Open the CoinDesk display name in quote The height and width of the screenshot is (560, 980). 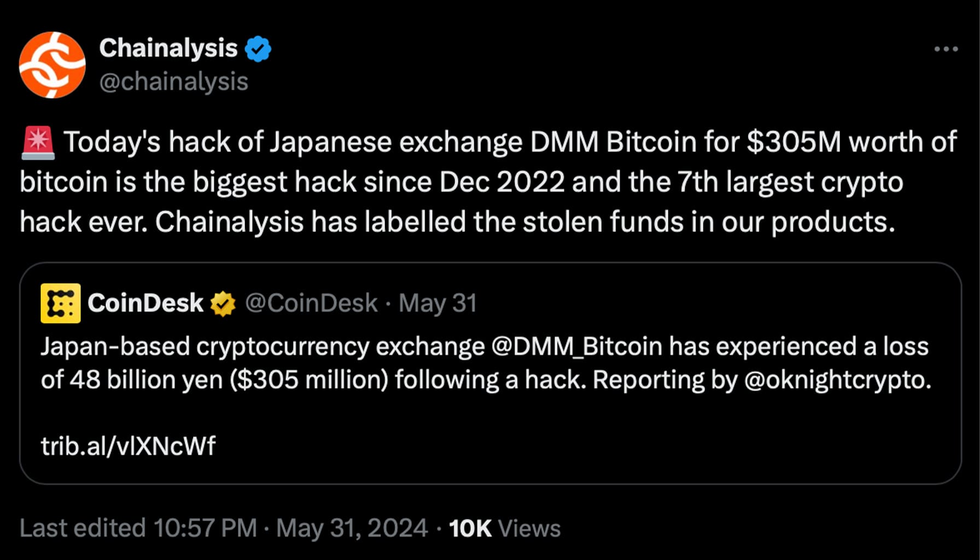(x=145, y=303)
